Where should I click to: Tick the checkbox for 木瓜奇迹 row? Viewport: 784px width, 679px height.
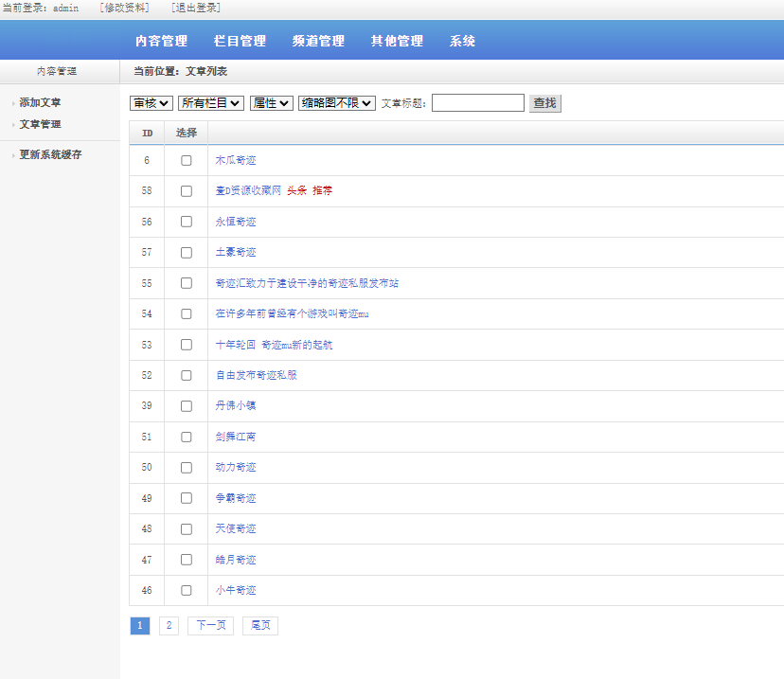click(187, 161)
